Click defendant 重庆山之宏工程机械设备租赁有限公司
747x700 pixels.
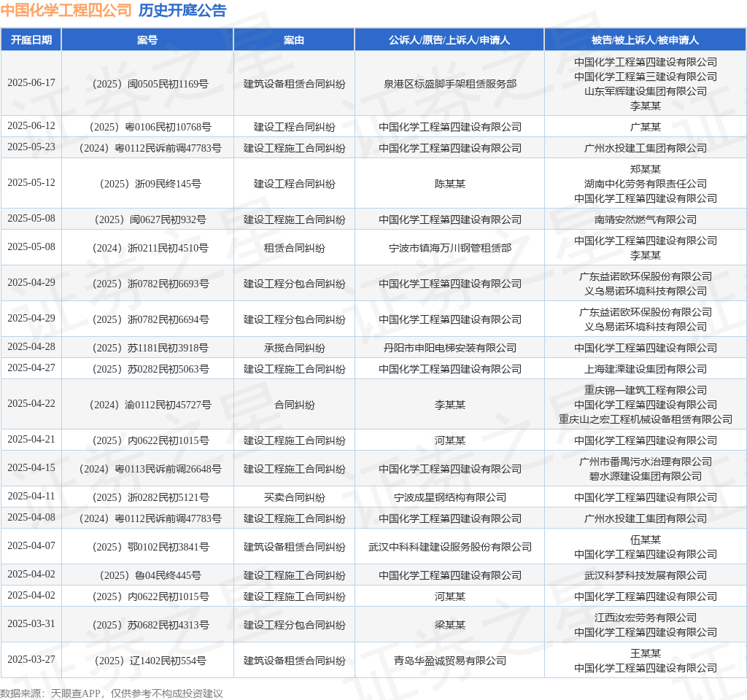point(646,419)
